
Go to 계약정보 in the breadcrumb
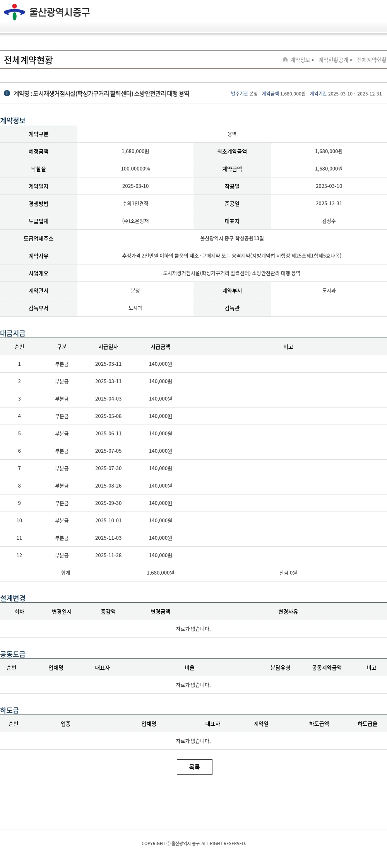coord(300,60)
